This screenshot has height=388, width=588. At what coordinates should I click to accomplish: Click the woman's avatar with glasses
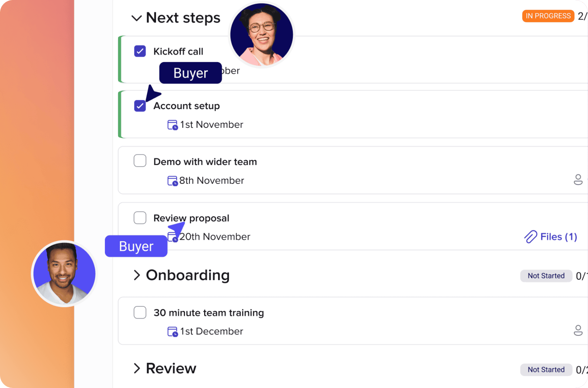262,34
